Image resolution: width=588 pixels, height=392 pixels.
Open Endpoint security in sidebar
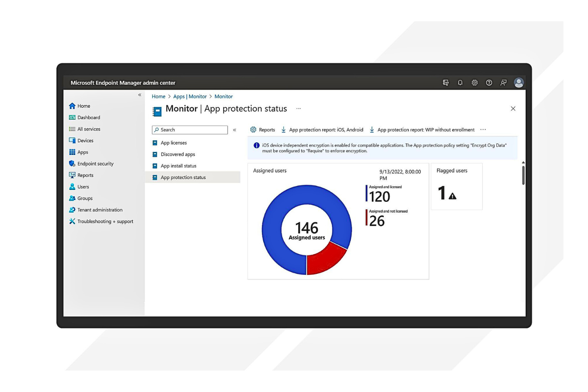point(95,164)
